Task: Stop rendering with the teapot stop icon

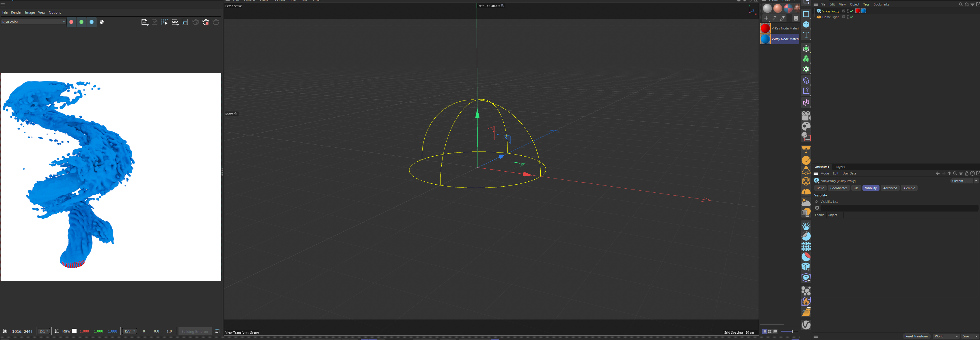Action: pyautogui.click(x=206, y=22)
